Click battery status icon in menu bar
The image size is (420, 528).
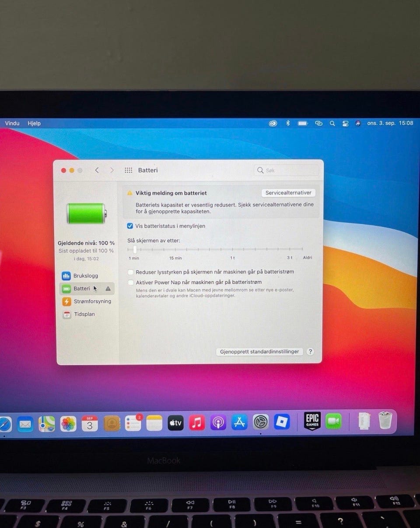pos(303,123)
